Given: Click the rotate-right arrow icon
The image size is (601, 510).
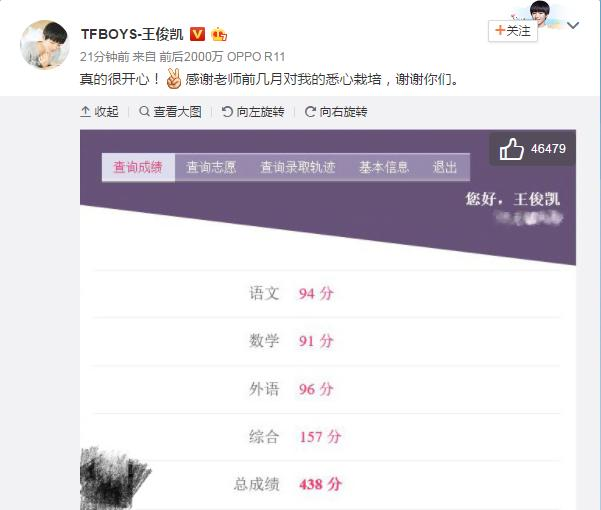Looking at the screenshot, I should point(310,112).
